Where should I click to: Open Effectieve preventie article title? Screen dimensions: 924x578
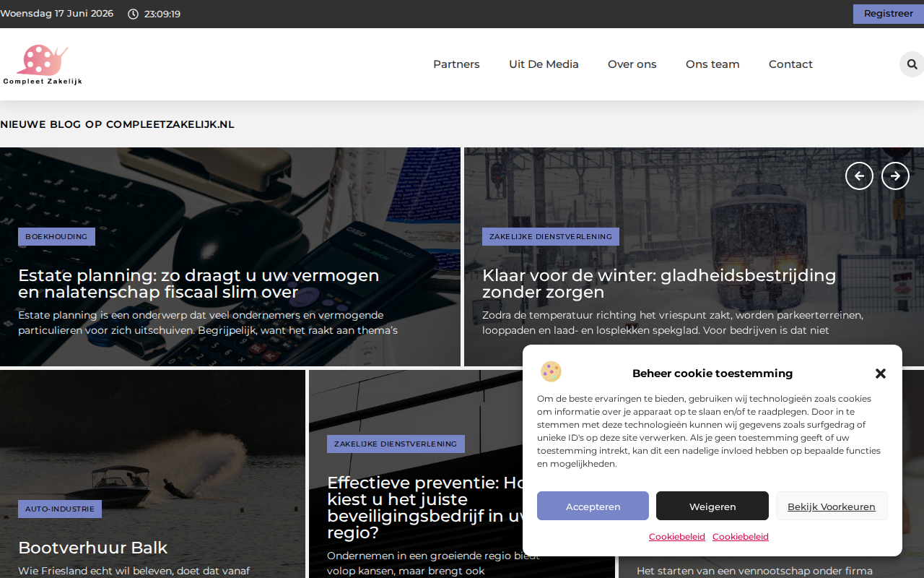pos(424,507)
